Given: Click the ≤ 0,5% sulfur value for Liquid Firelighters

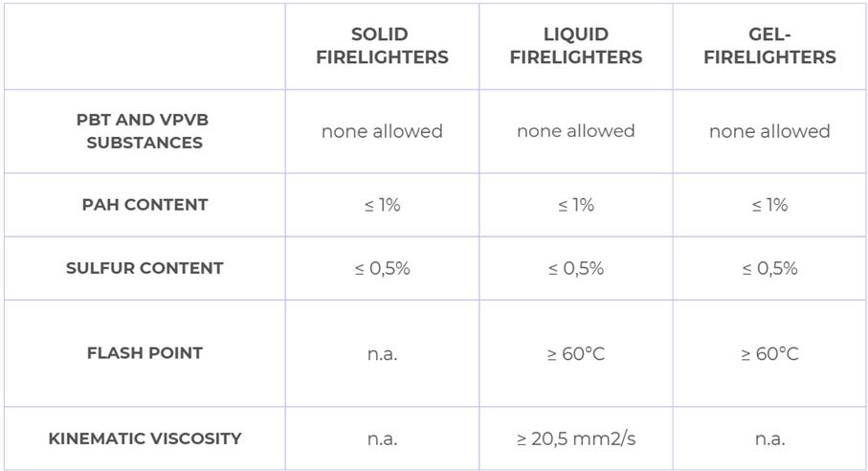Looking at the screenshot, I should (x=576, y=269).
